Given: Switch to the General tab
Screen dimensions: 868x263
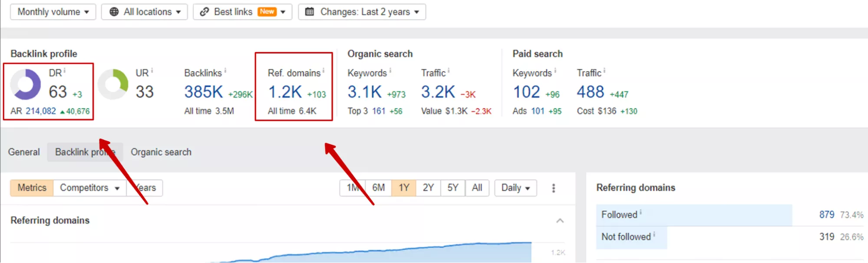Looking at the screenshot, I should pos(24,152).
